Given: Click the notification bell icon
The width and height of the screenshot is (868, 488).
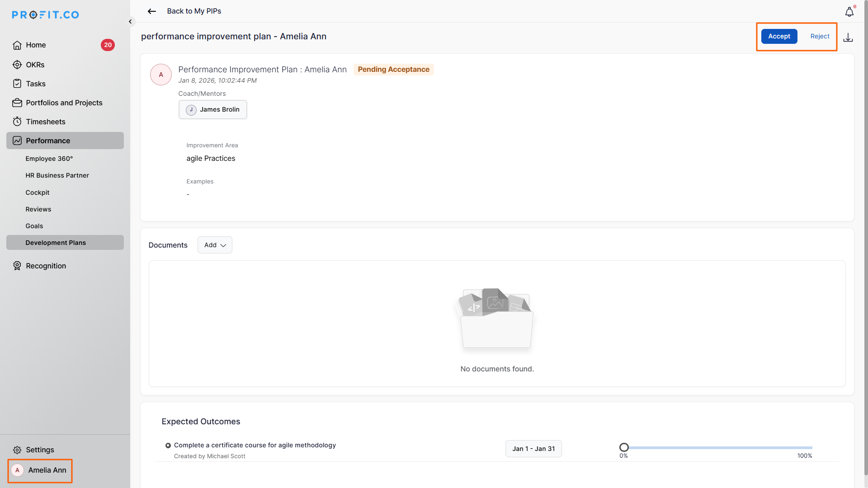Looking at the screenshot, I should click(x=849, y=12).
